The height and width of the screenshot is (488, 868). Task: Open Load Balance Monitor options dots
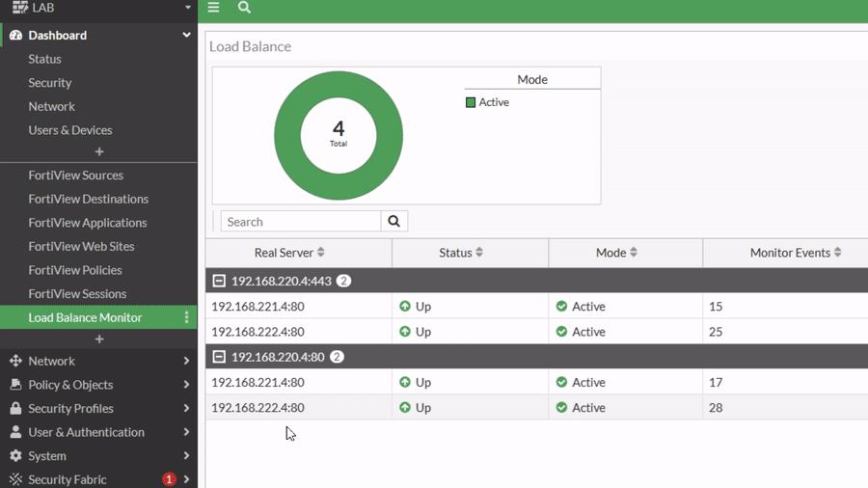point(186,317)
